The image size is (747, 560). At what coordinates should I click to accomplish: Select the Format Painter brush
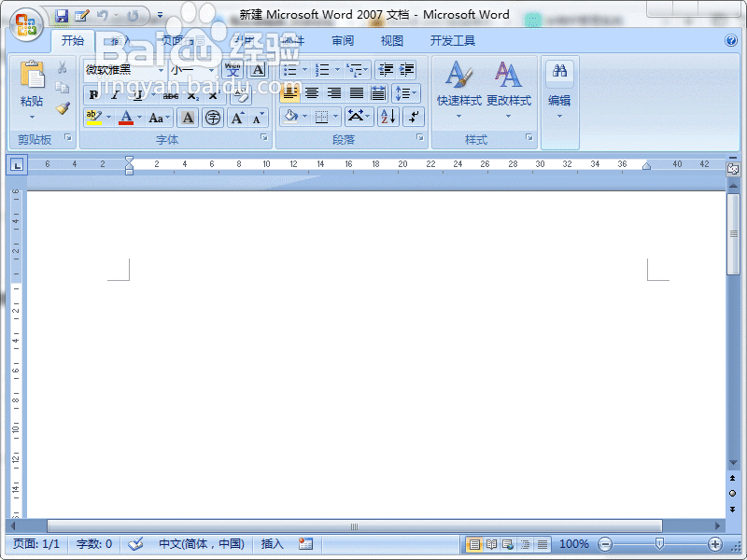63,108
